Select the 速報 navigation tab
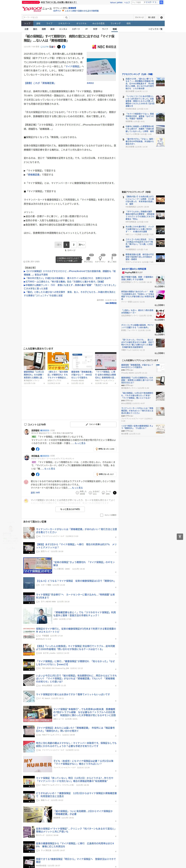Screen dimensions: 186x868 [x=38, y=24]
